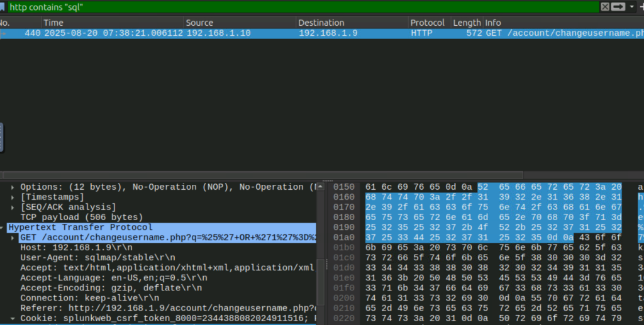Apply the display filter using the arrow icon
644x325 pixels.
pos(618,6)
